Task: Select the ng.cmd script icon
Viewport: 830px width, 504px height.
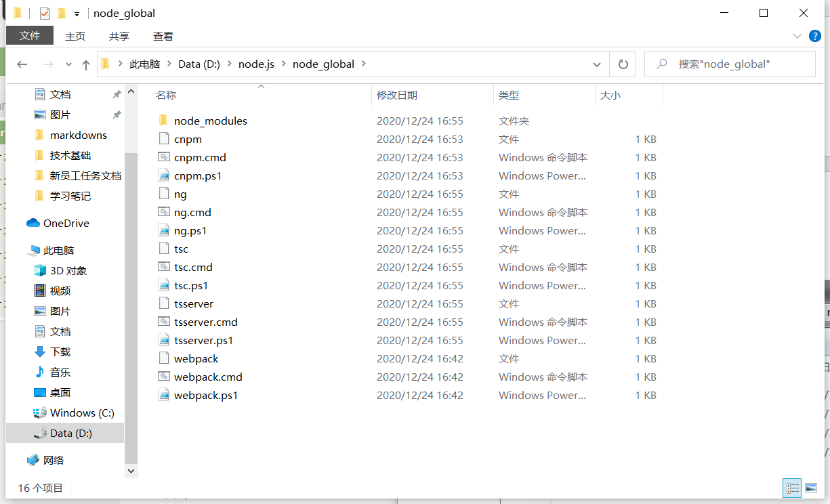Action: [x=163, y=212]
